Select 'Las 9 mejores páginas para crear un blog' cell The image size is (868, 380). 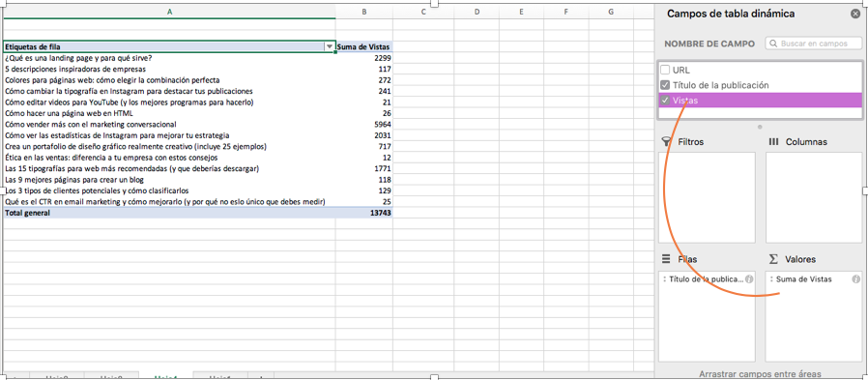(x=169, y=180)
